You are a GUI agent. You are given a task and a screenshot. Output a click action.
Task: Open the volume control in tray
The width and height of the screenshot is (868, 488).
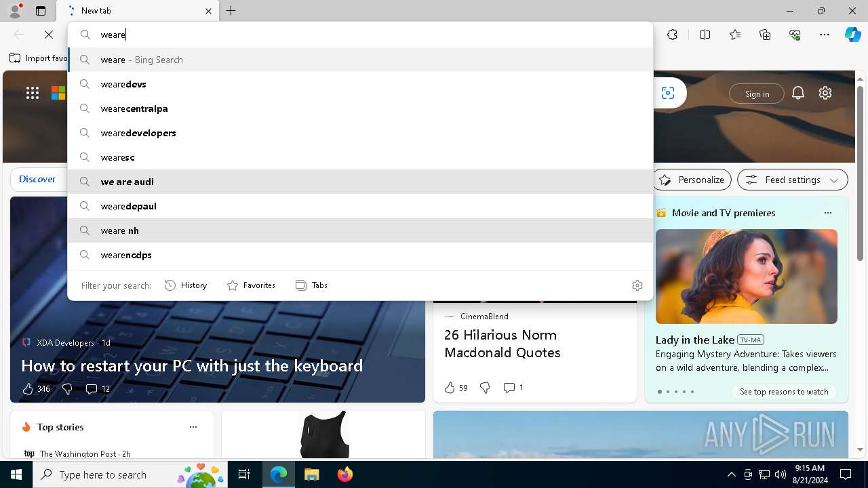click(780, 474)
